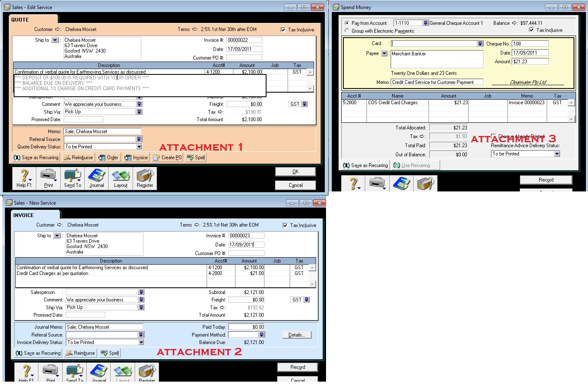This screenshot has width=588, height=387.
Task: Expand Invoice Delivery Status dropdown
Action: coord(141,342)
